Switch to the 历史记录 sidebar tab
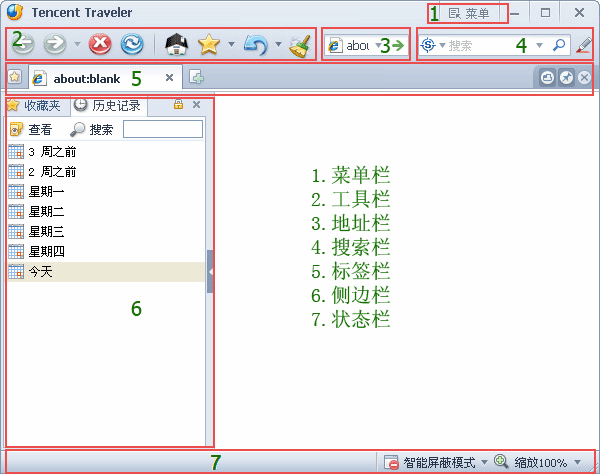Screen dimensions: 600x474 (109, 106)
